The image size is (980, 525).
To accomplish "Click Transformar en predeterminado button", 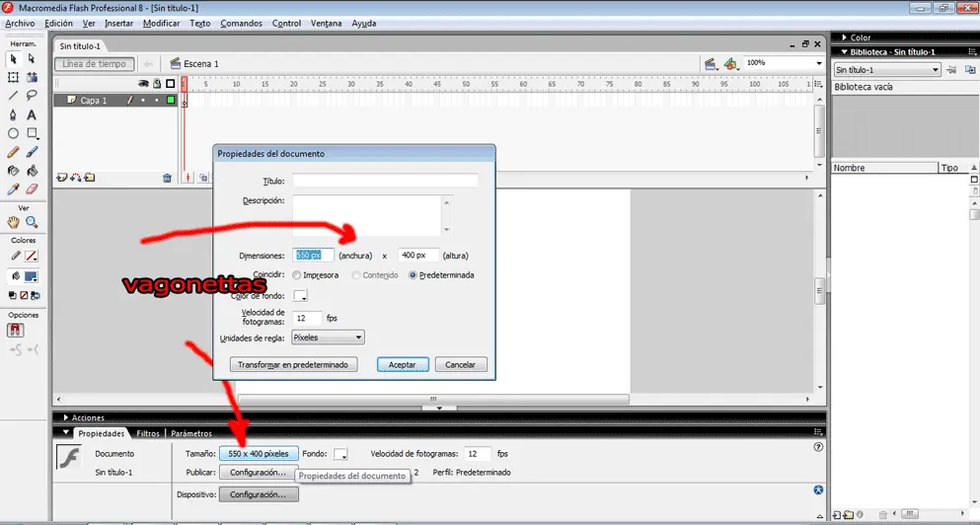I will (293, 364).
